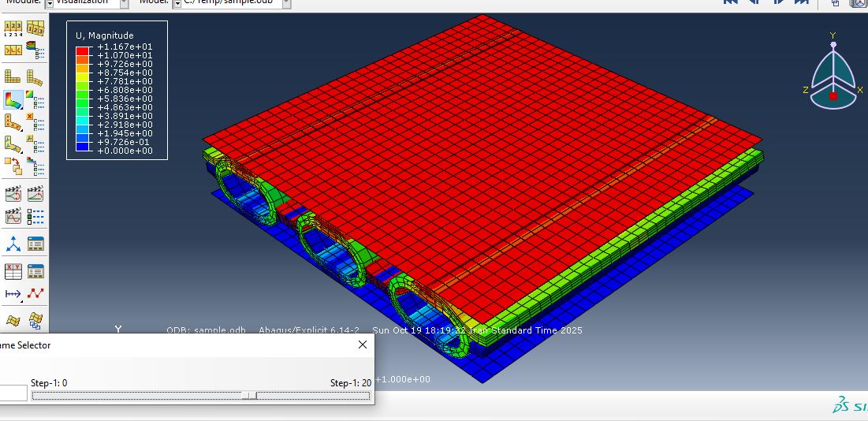Toggle Plot Contours on Deformed Shape
This screenshot has height=421, width=868.
tap(13, 100)
